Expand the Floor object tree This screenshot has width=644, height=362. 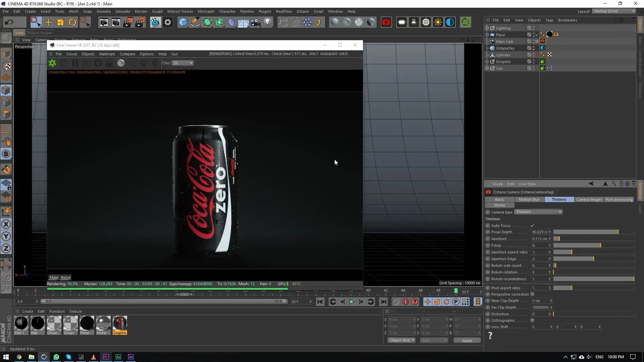[x=487, y=35]
